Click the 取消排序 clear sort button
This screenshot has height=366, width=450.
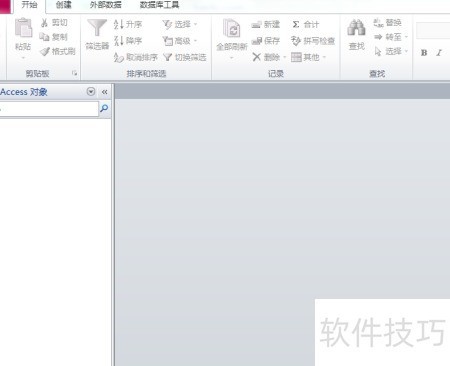136,57
